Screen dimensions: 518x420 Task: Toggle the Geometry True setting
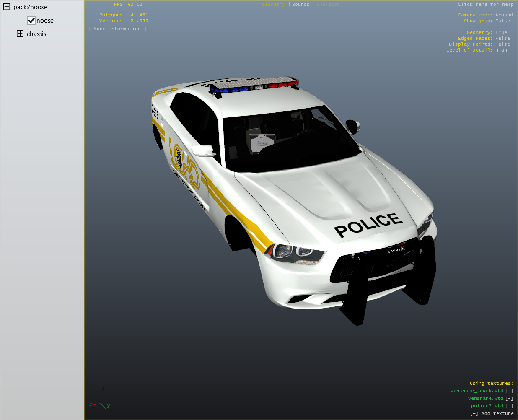coord(501,33)
